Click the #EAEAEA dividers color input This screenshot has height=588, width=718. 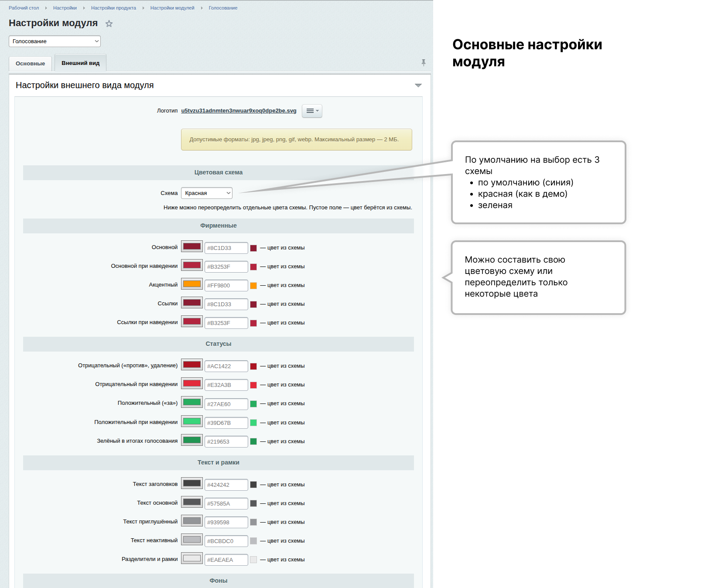pos(226,560)
